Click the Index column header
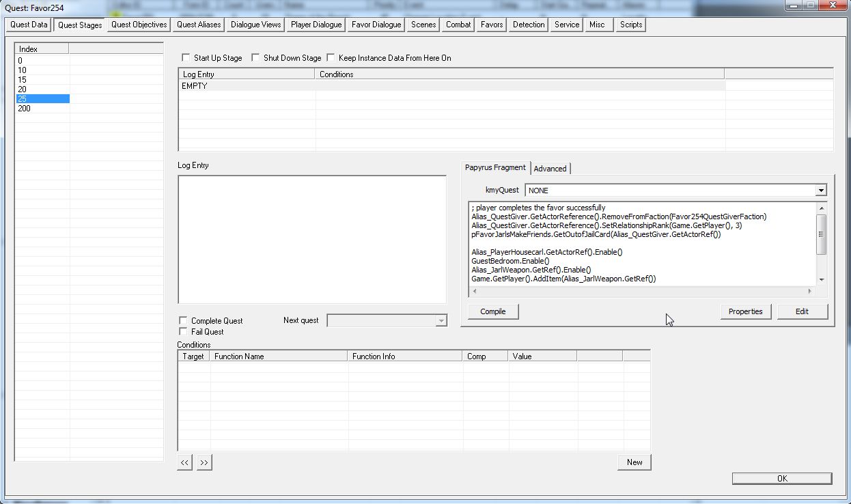 click(42, 49)
